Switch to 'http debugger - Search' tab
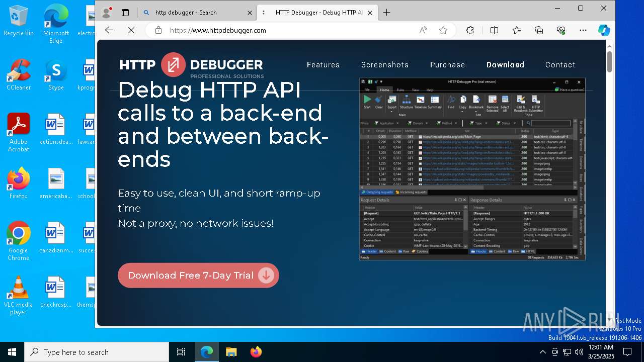The width and height of the screenshot is (644, 362). tap(197, 13)
